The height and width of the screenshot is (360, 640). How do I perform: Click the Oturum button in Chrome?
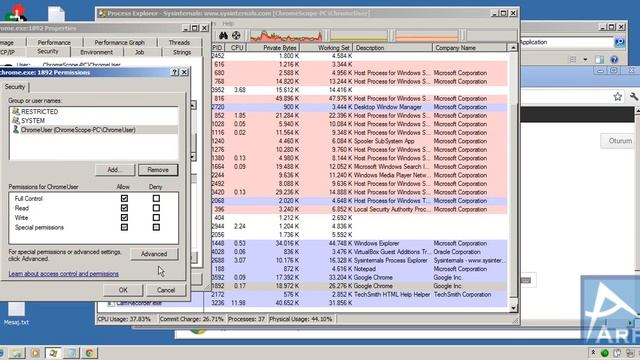tap(620, 141)
